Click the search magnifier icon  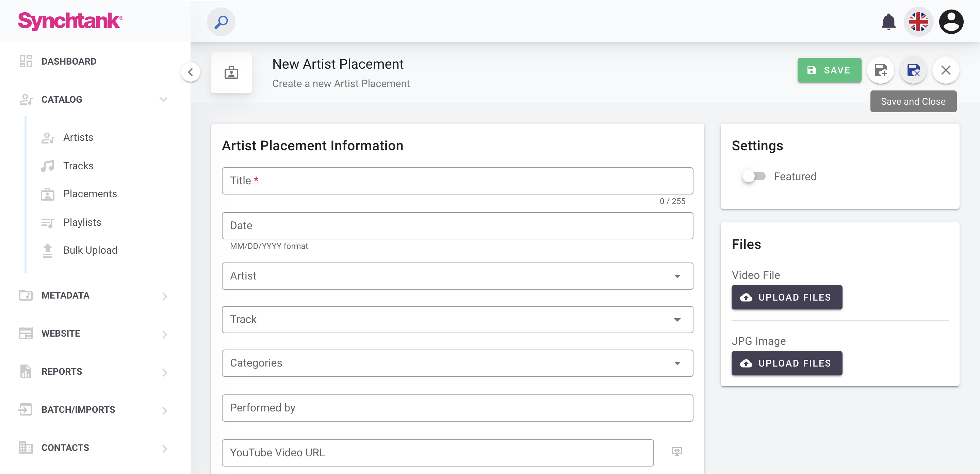tap(220, 22)
